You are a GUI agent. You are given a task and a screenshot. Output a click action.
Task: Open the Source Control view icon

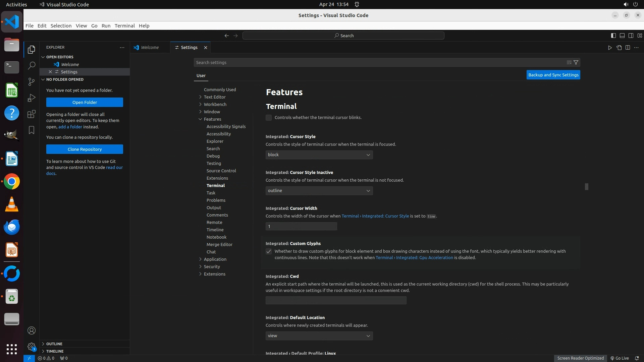tap(32, 82)
